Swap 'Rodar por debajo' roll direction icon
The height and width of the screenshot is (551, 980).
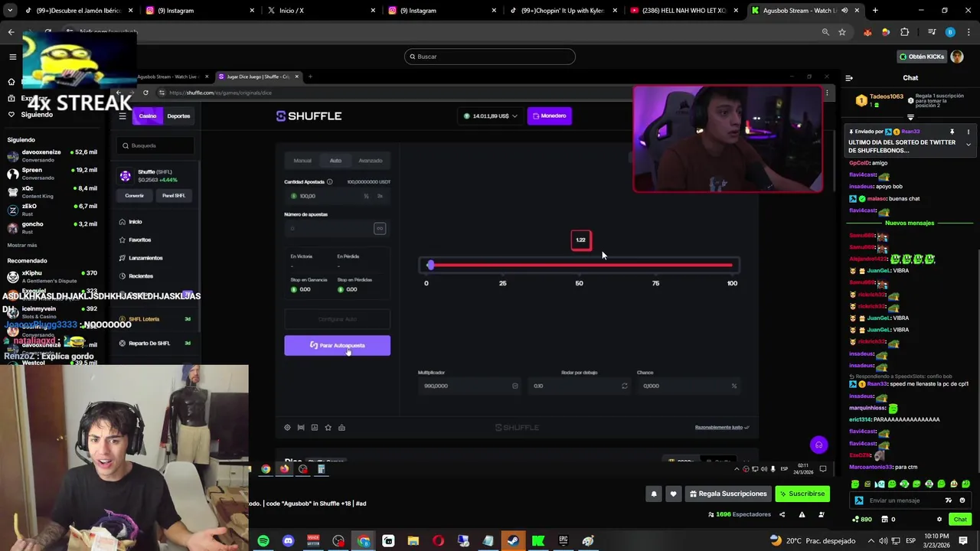[625, 386]
